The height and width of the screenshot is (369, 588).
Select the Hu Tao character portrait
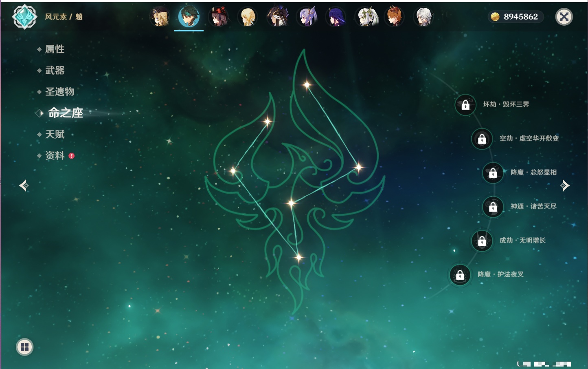click(219, 17)
